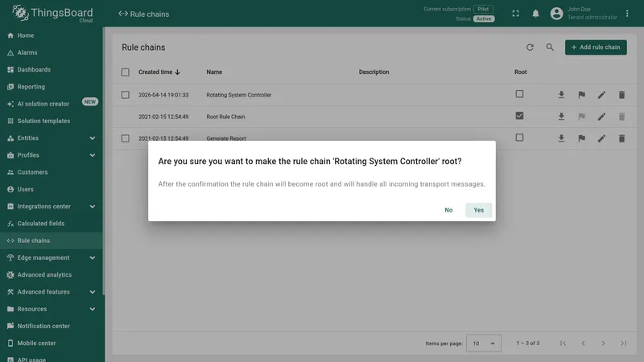Select all rule chains checkbox
Screen dimensions: 644x362
pyautogui.click(x=126, y=72)
